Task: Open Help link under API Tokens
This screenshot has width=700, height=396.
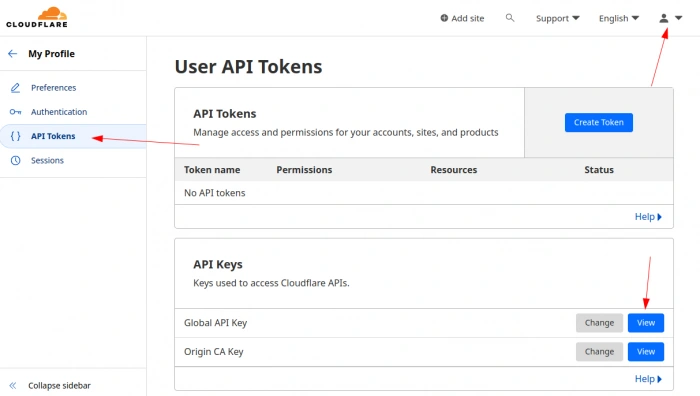Action: pyautogui.click(x=648, y=217)
